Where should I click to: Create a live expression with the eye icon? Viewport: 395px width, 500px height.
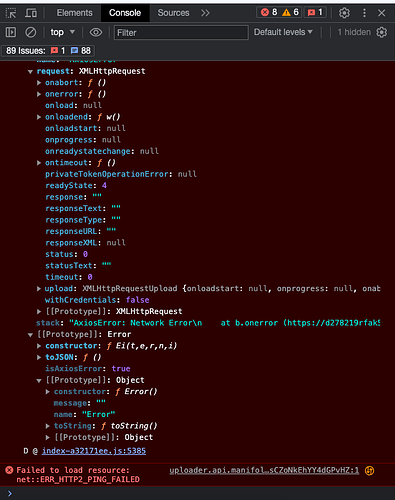click(96, 32)
